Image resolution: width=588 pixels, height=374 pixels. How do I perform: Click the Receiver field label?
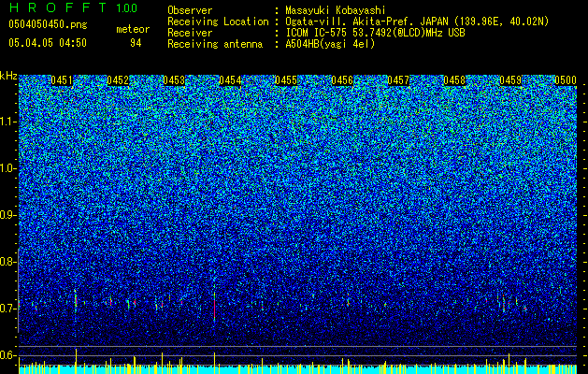[x=190, y=33]
